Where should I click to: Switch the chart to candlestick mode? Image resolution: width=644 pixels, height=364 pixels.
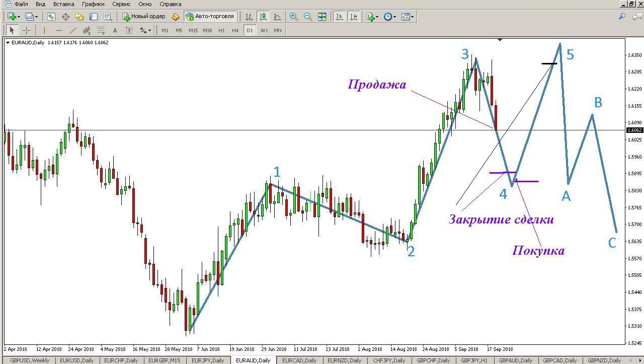point(263,17)
